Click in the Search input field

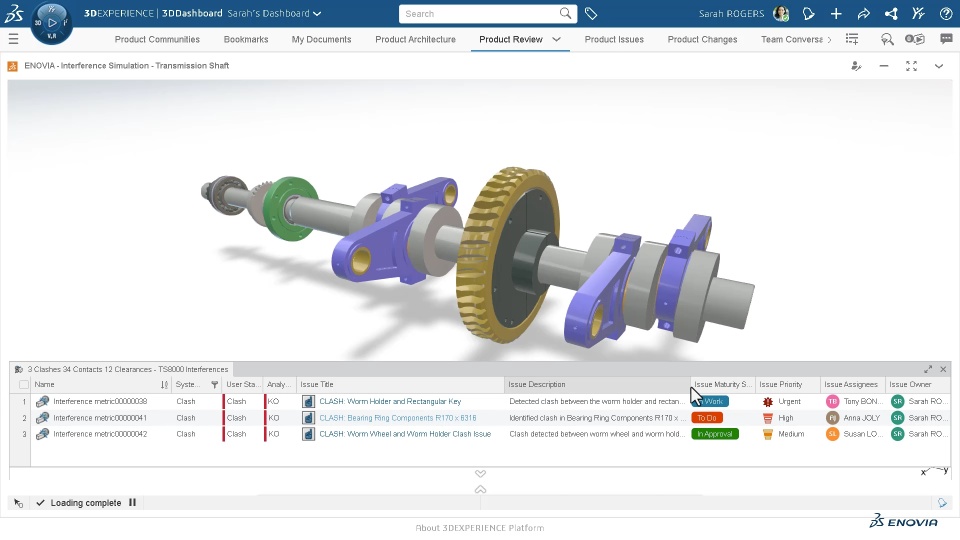tap(481, 13)
